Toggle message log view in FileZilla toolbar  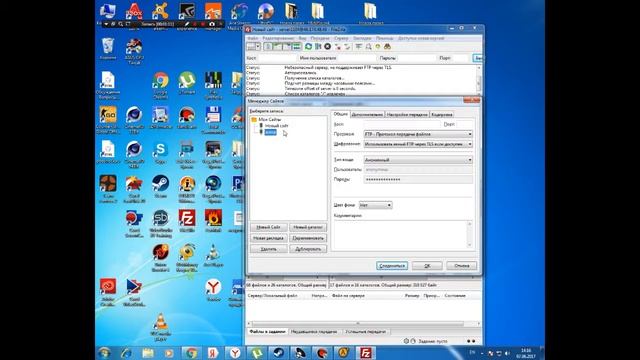point(268,47)
